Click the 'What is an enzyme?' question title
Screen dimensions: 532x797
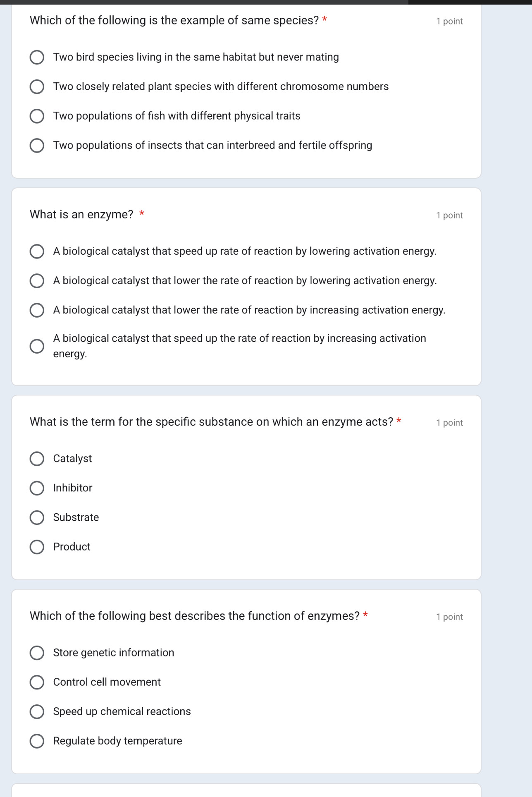pos(81,215)
